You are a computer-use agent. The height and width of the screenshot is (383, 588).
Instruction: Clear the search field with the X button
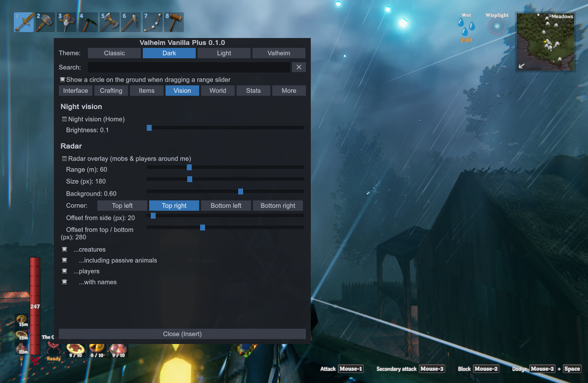click(x=298, y=67)
